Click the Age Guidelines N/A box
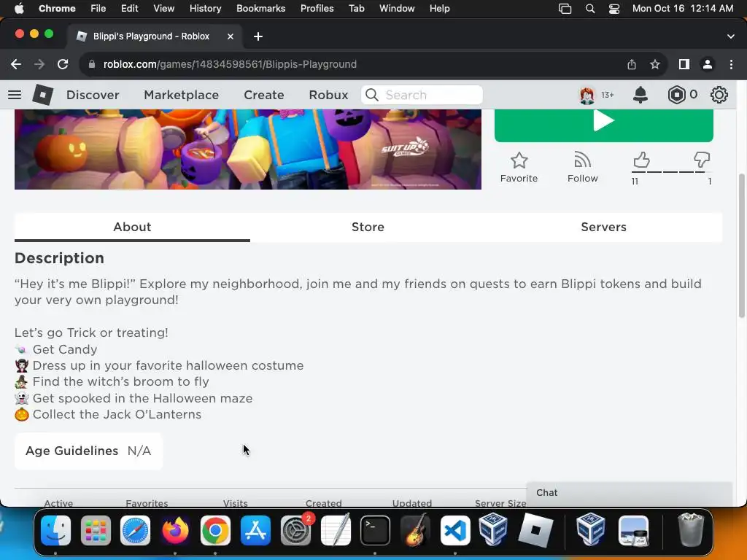Viewport: 747px width, 560px height. 88,451
